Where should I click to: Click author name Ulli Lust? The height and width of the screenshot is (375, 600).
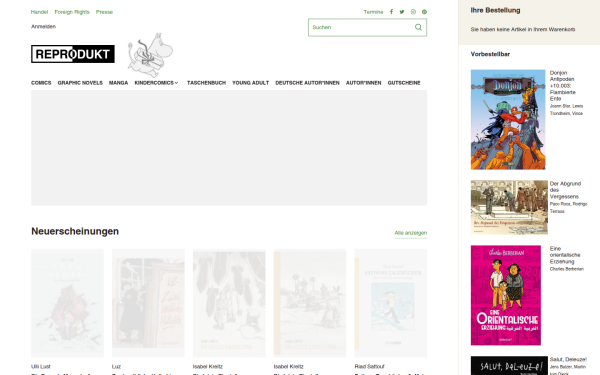[x=41, y=366]
